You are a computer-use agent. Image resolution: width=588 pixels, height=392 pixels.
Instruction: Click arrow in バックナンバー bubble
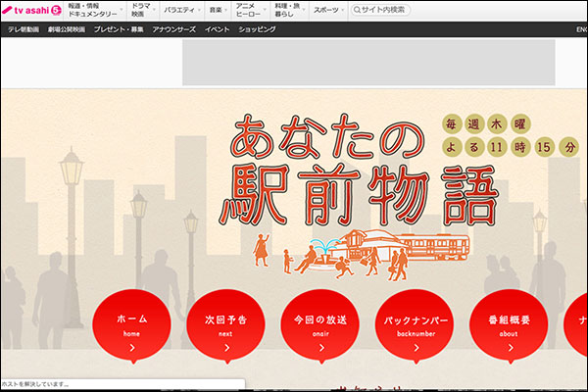click(414, 346)
